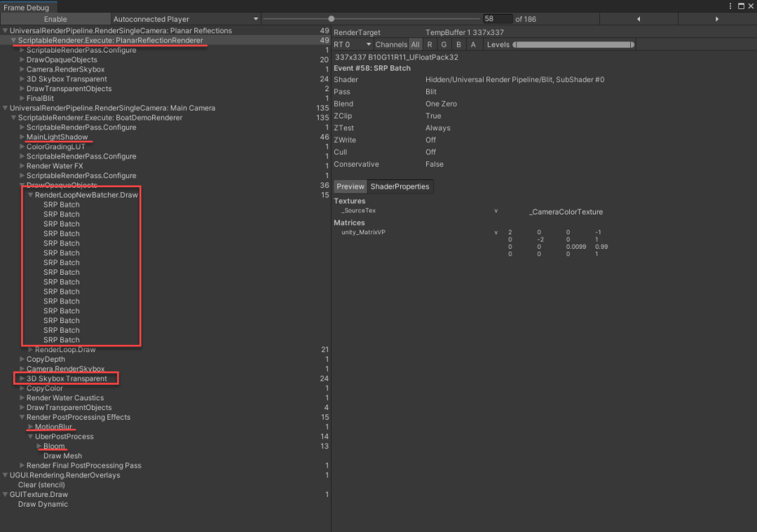
Task: Toggle the G channel button
Action: 444,45
